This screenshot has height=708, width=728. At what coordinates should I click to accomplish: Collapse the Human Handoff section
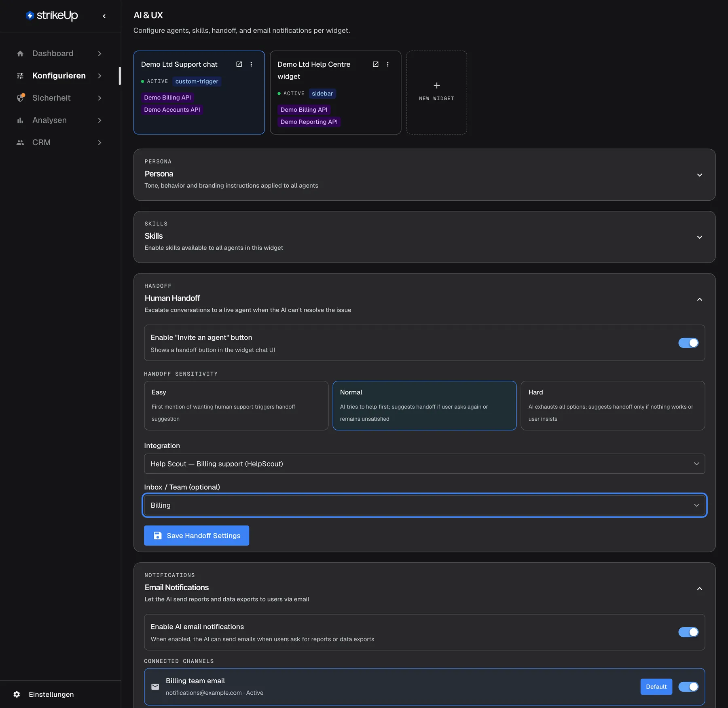click(699, 299)
